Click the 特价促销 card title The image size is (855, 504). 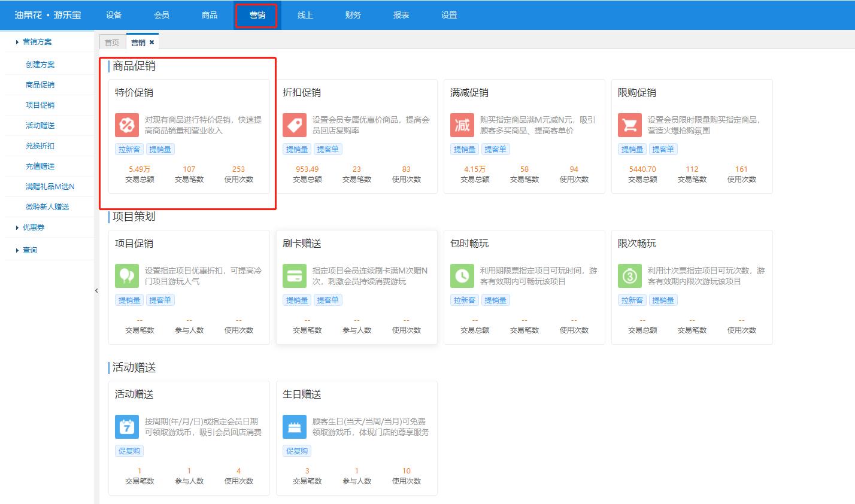click(134, 93)
